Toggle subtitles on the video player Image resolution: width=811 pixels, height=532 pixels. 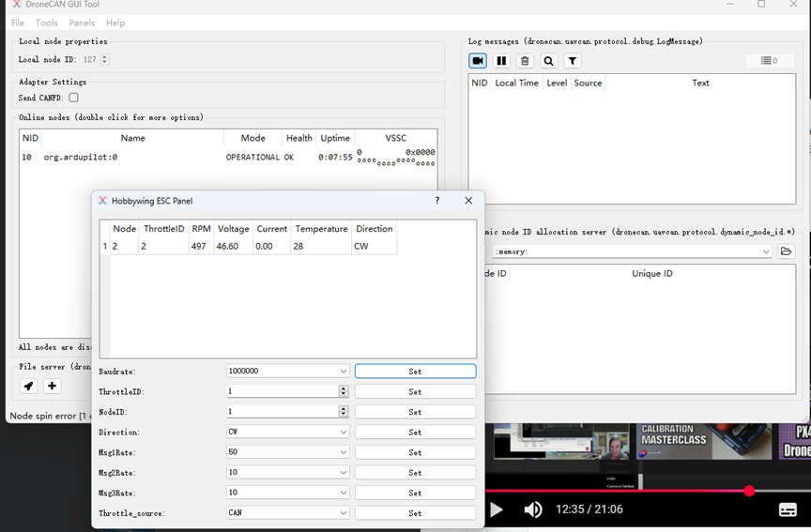coord(788,509)
